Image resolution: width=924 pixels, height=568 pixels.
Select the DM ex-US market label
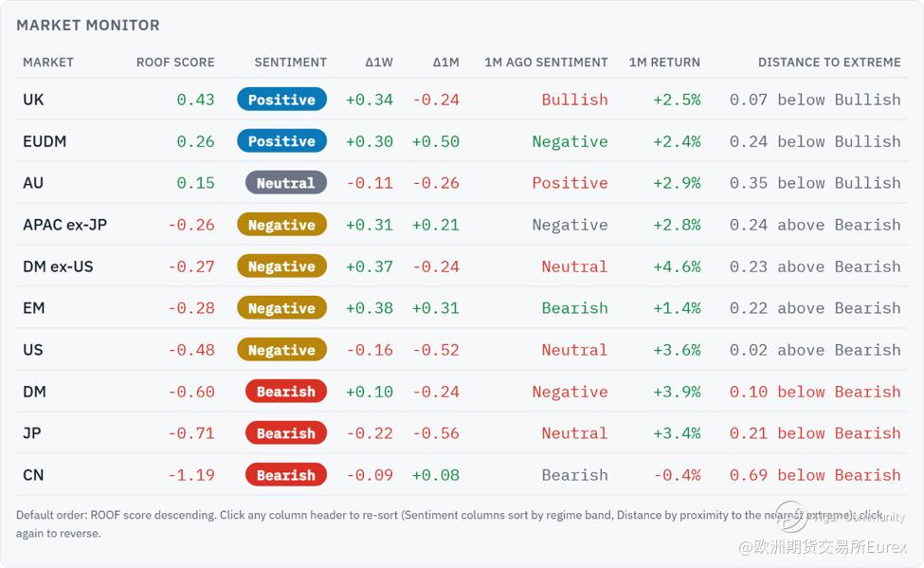[x=58, y=266]
